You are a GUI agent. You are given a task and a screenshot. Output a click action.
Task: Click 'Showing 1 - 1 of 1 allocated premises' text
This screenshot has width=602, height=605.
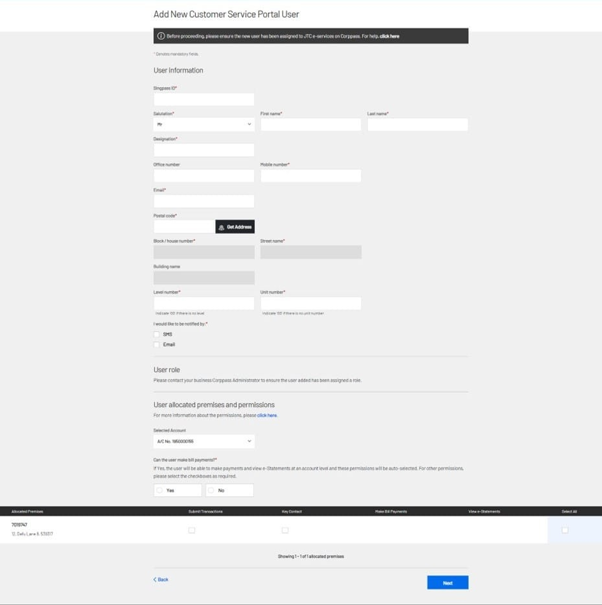pos(311,556)
